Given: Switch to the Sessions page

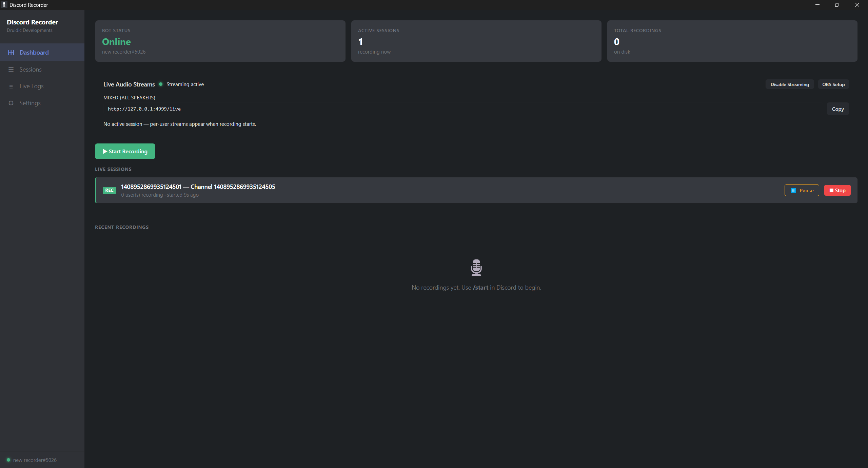Looking at the screenshot, I should tap(30, 69).
